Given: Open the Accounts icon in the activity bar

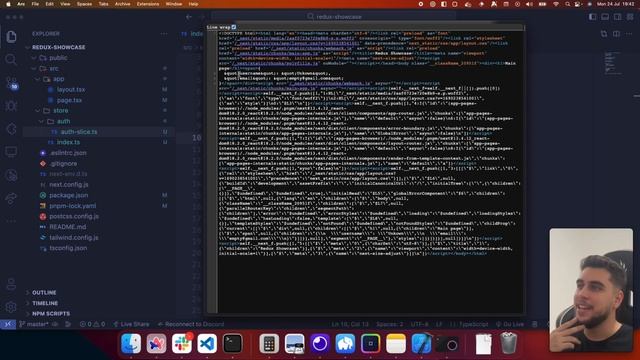Looking at the screenshot, I should pos(11,284).
